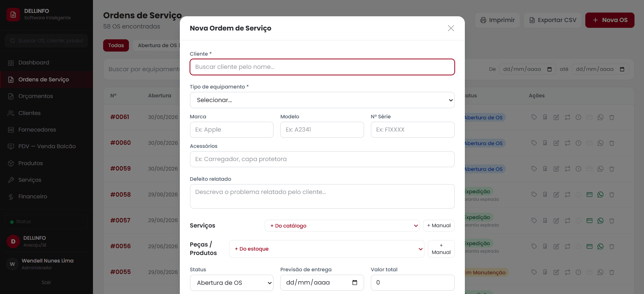644x294 pixels.
Task: Click the green card icon in row #0058
Action: [589, 195]
